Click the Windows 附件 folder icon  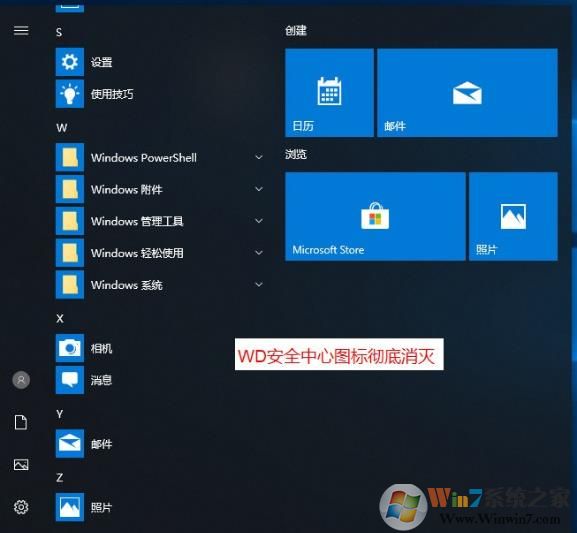pyautogui.click(x=70, y=189)
